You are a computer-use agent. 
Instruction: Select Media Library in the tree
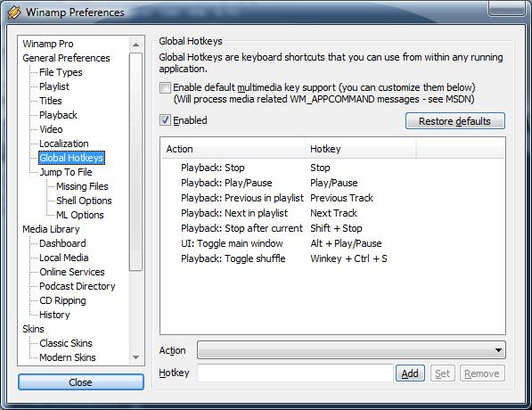pos(51,229)
